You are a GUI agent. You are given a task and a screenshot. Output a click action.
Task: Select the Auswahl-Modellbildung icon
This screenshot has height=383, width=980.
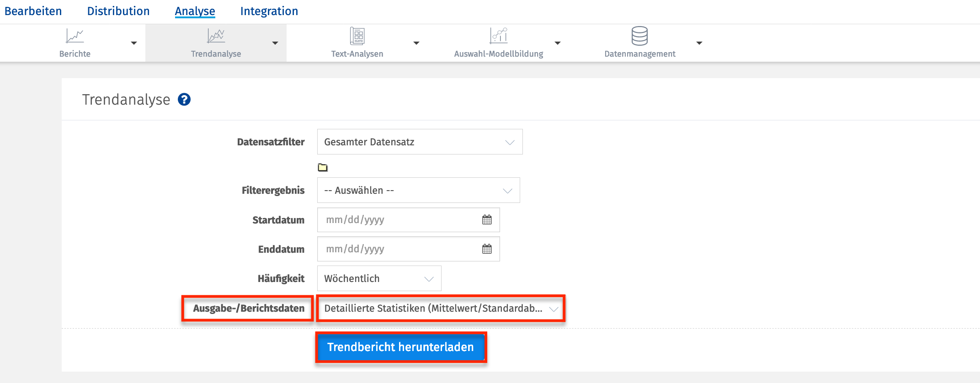click(x=499, y=36)
